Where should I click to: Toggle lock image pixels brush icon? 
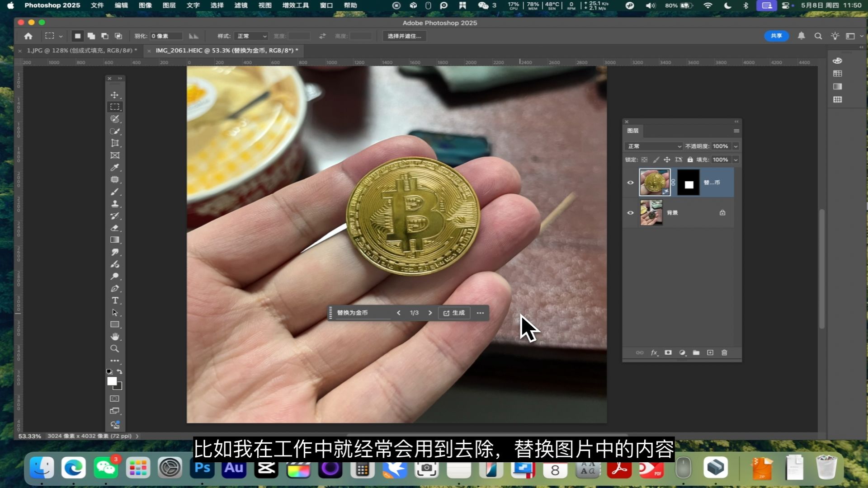tap(656, 160)
